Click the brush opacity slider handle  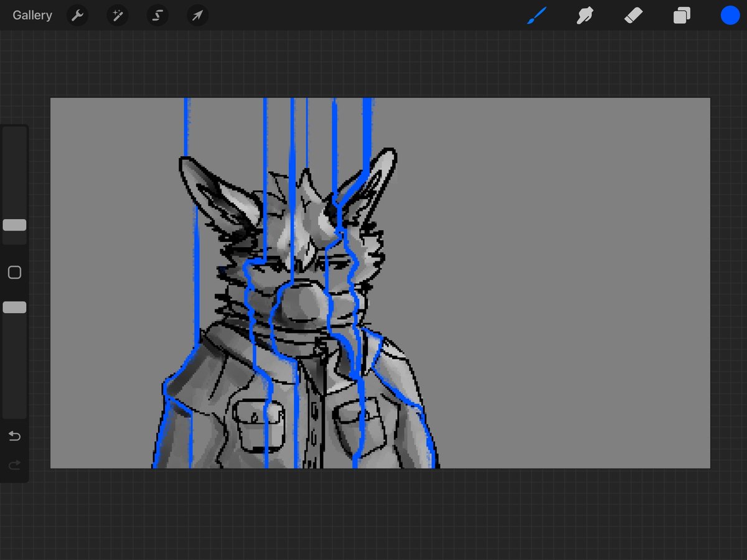(14, 307)
